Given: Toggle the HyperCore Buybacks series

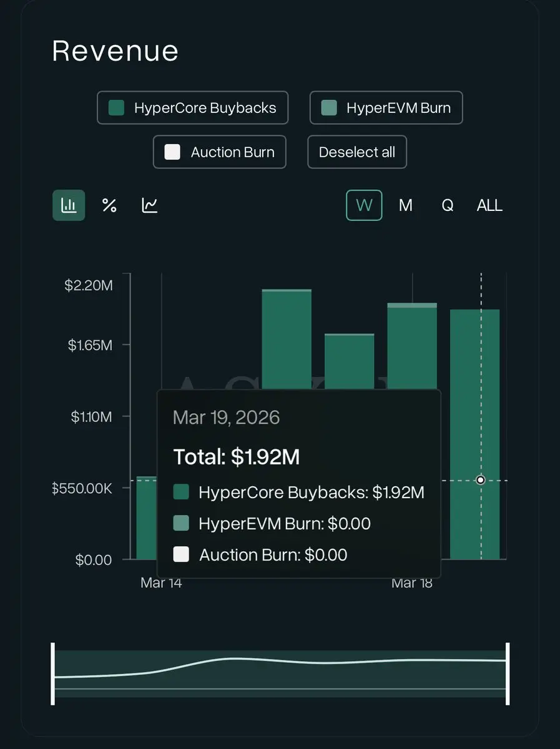Looking at the screenshot, I should coord(193,108).
